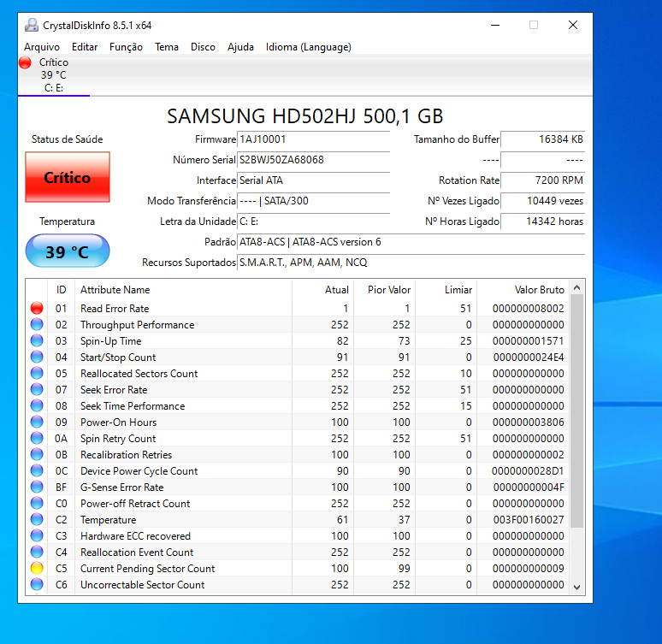The image size is (662, 644).
Task: Click blue status icon for Throughput Performance
Action: coord(37,324)
